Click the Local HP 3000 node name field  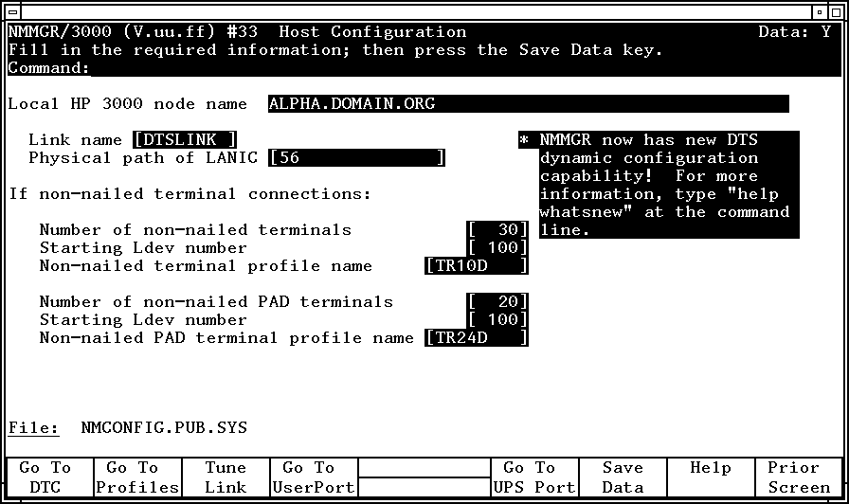pyautogui.click(x=529, y=104)
